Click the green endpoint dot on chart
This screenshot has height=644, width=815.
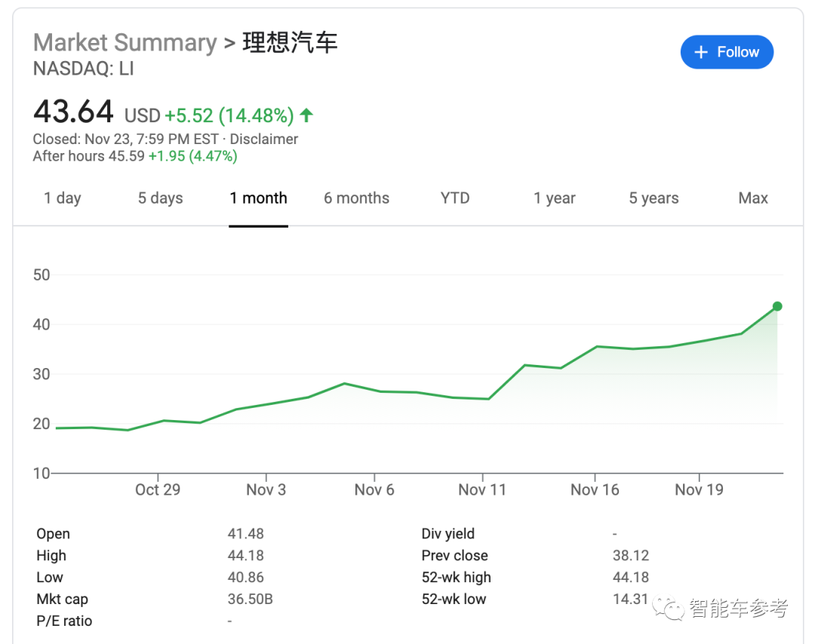tap(777, 306)
